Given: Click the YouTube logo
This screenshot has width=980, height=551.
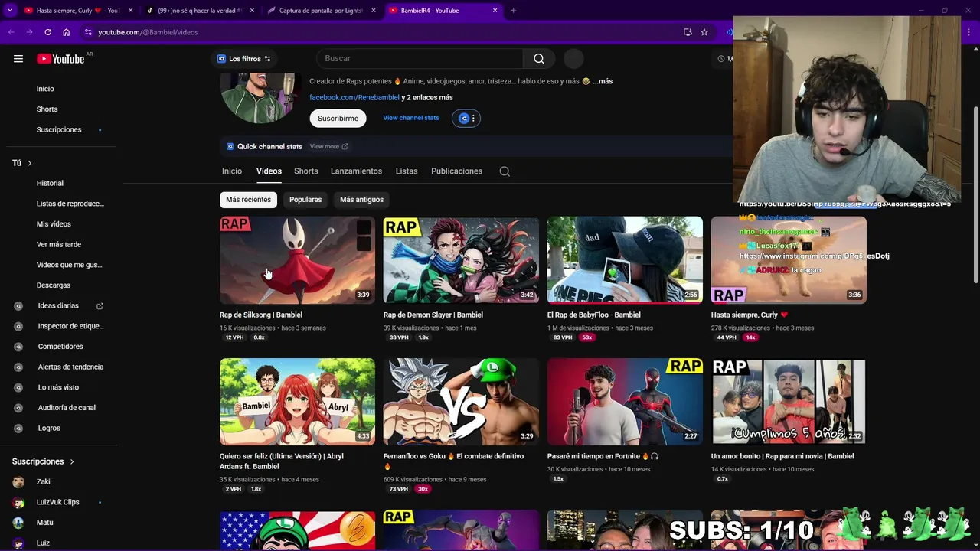Looking at the screenshot, I should click(60, 59).
